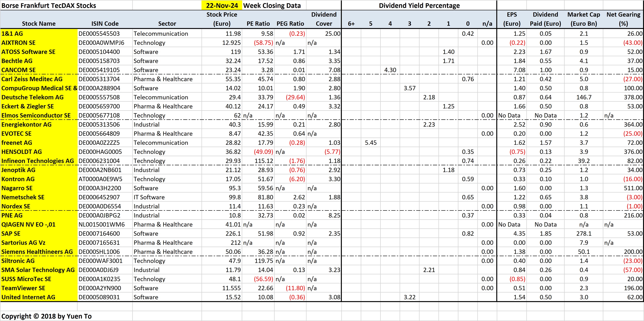Viewport: 644px width, 321px height.
Task: Select Elmos Semiconductor SE cell
Action: point(39,115)
